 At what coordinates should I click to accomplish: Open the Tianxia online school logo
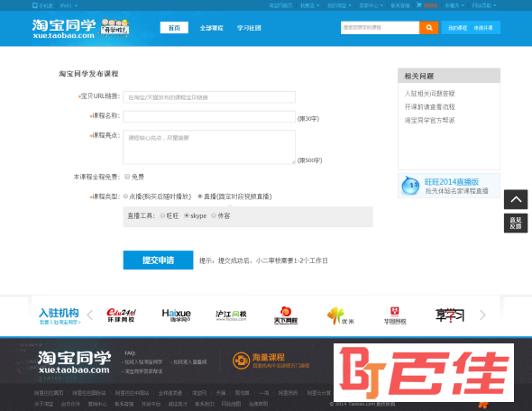coord(286,315)
